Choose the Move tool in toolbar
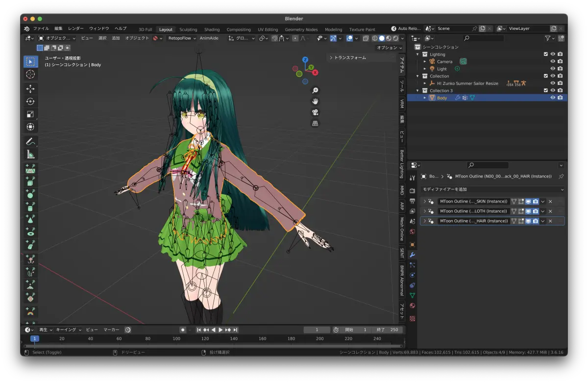The image size is (588, 383). pyautogui.click(x=30, y=89)
